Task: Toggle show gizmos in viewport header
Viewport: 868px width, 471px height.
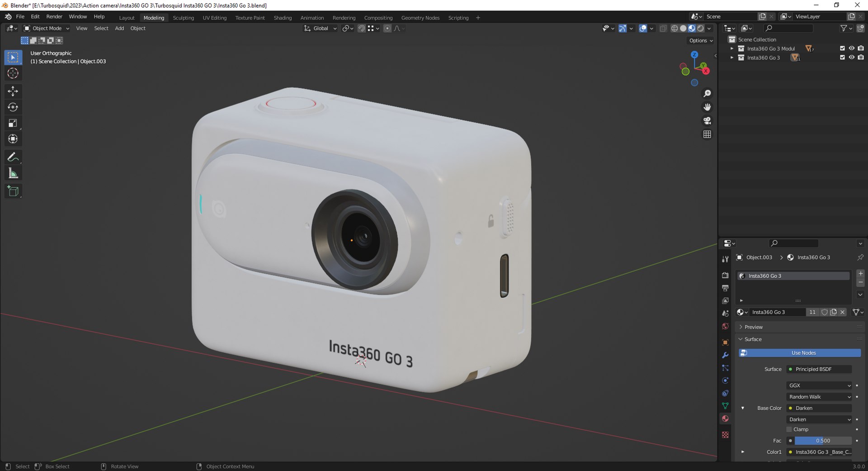Action: click(x=623, y=29)
